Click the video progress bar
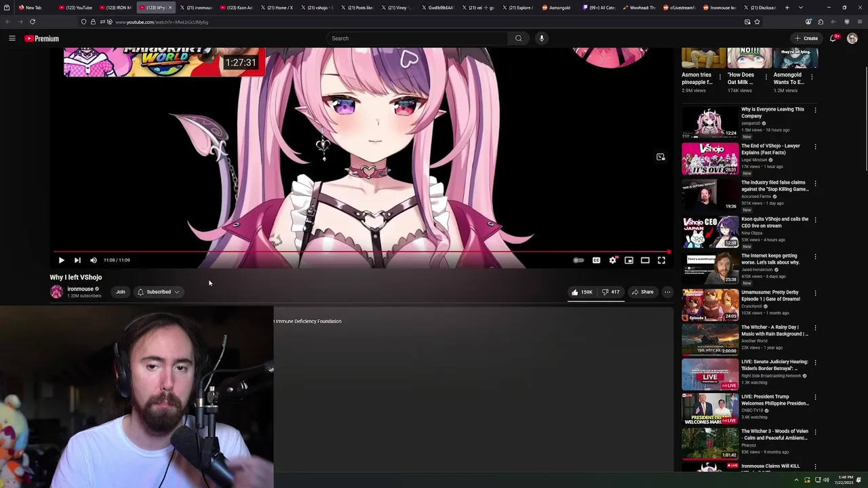 (x=362, y=251)
